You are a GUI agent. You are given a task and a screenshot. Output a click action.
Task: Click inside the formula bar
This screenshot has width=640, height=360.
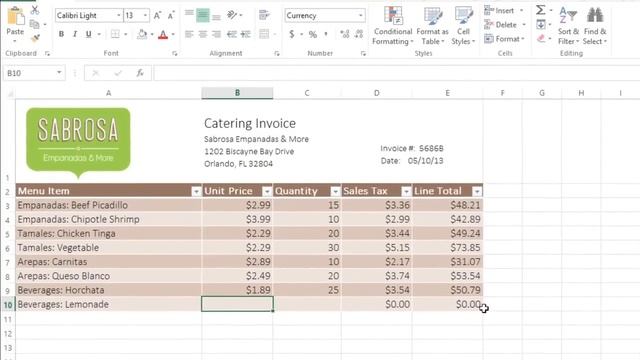pyautogui.click(x=396, y=73)
